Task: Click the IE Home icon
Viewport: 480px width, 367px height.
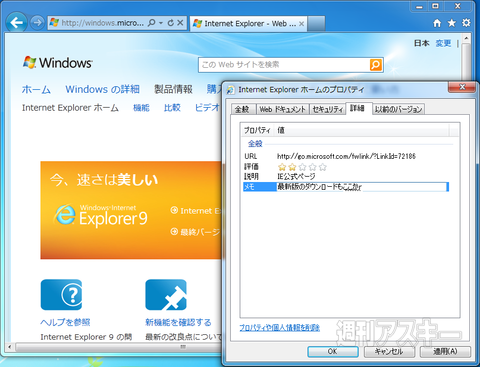Action: pyautogui.click(x=437, y=23)
